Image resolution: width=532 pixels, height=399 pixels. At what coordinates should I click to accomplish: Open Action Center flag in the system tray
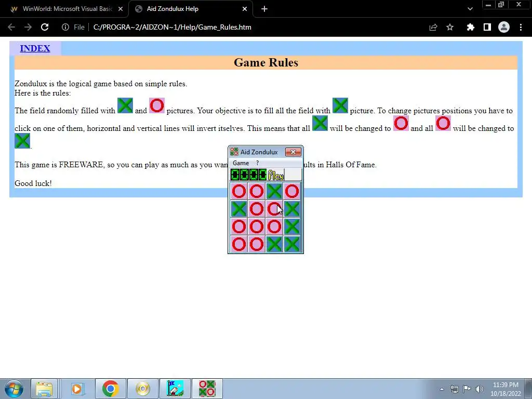pos(467,389)
